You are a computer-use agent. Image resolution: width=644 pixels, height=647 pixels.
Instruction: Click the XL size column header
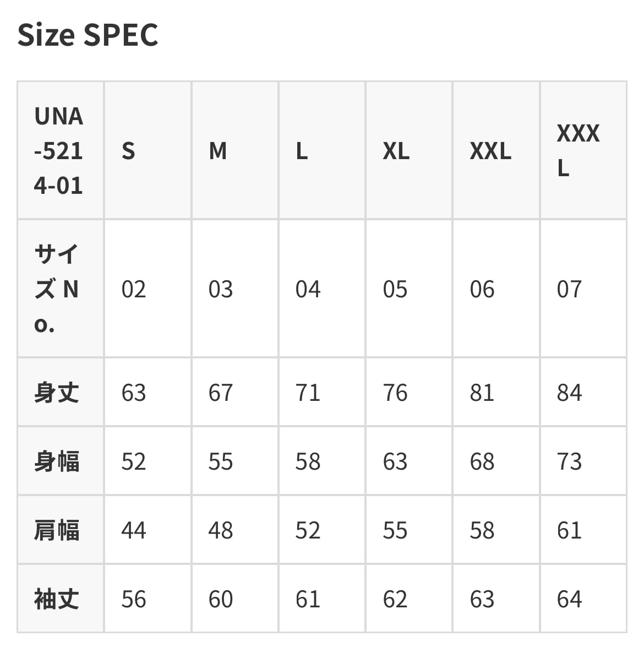point(396,151)
